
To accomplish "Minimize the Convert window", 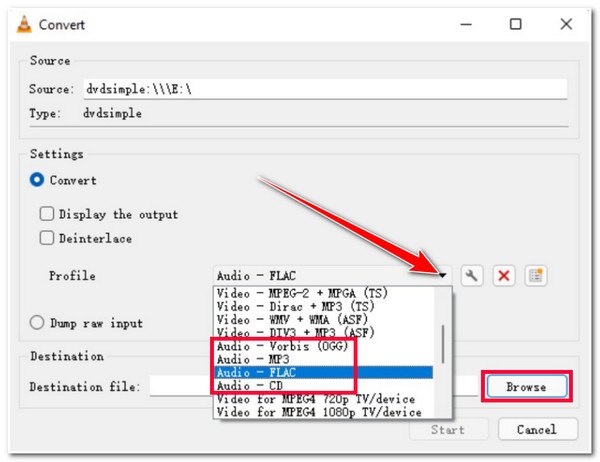I will point(466,24).
